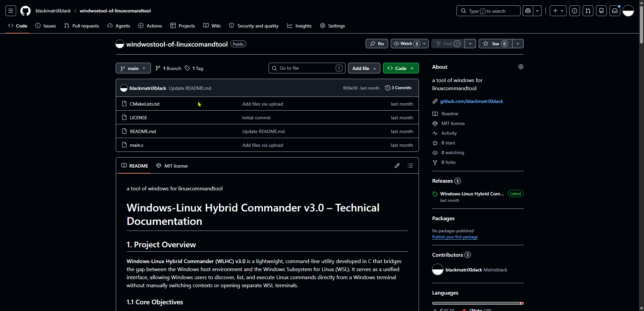Viewport: 644px width, 311px height.
Task: Open notifications inbox icon
Action: pos(615,11)
